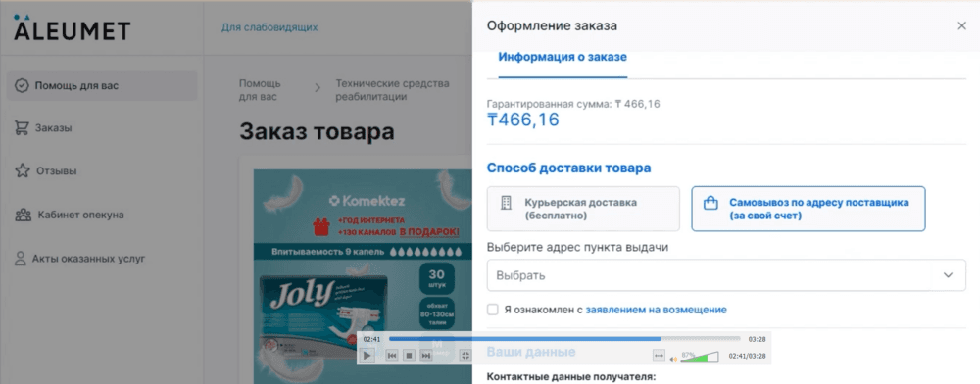The image size is (980, 384).
Task: Stop playback with the stop button
Action: [409, 356]
